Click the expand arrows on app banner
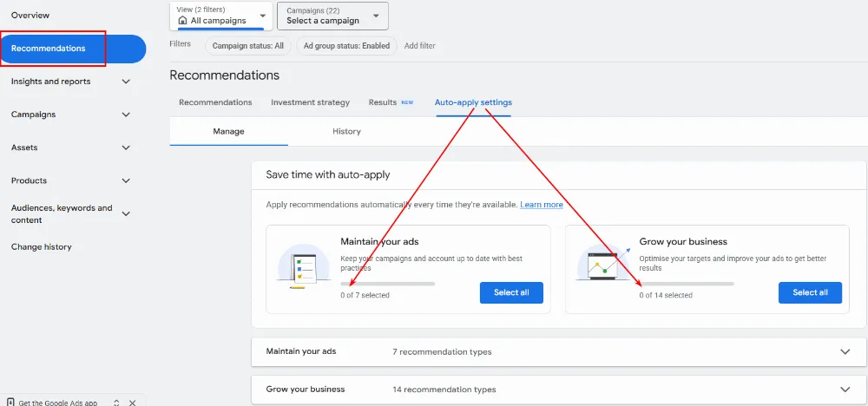The width and height of the screenshot is (868, 406). [x=116, y=403]
